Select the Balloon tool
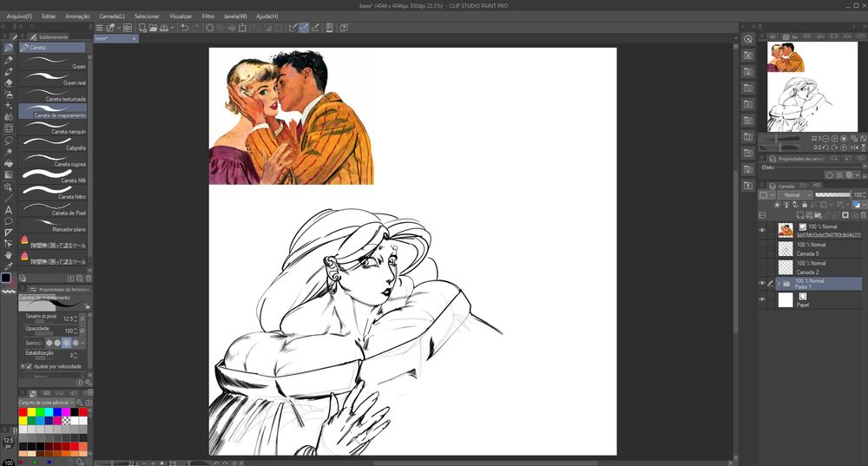 coord(9,221)
